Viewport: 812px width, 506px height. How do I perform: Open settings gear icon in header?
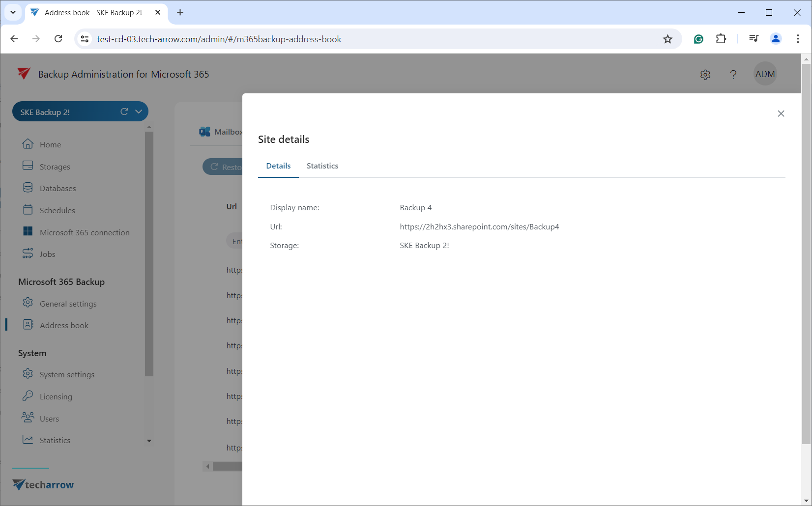[x=705, y=75]
